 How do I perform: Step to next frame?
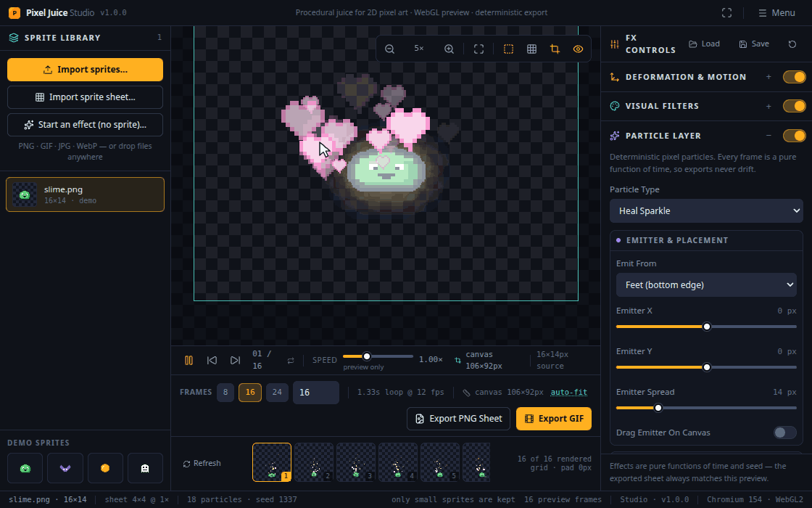[x=235, y=360]
